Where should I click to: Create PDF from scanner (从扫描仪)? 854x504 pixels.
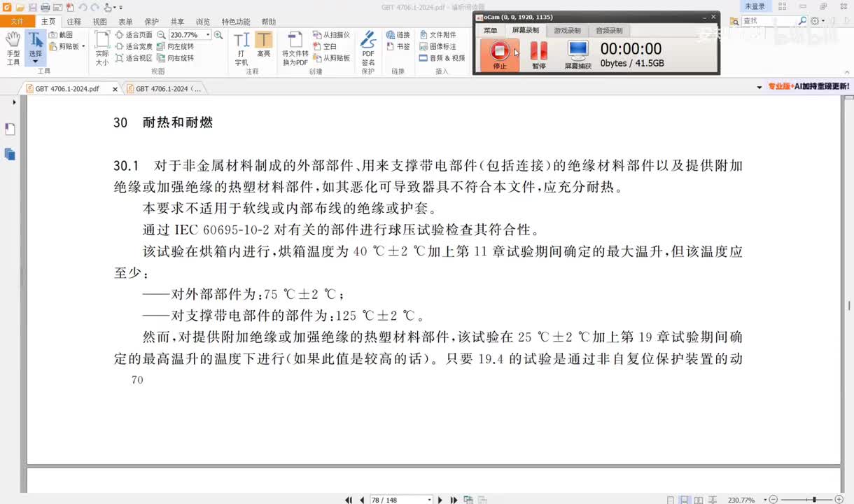click(331, 34)
